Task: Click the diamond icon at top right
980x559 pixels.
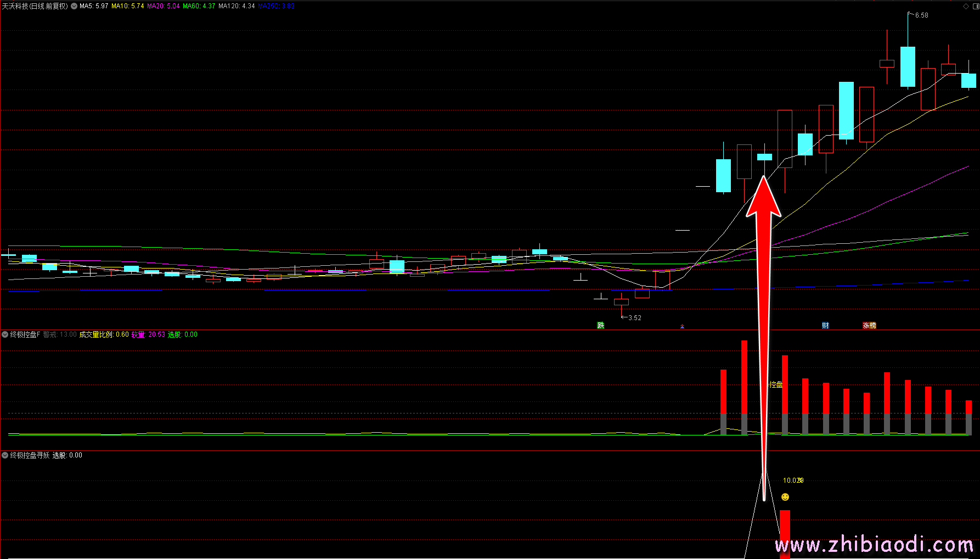Action: tap(966, 6)
